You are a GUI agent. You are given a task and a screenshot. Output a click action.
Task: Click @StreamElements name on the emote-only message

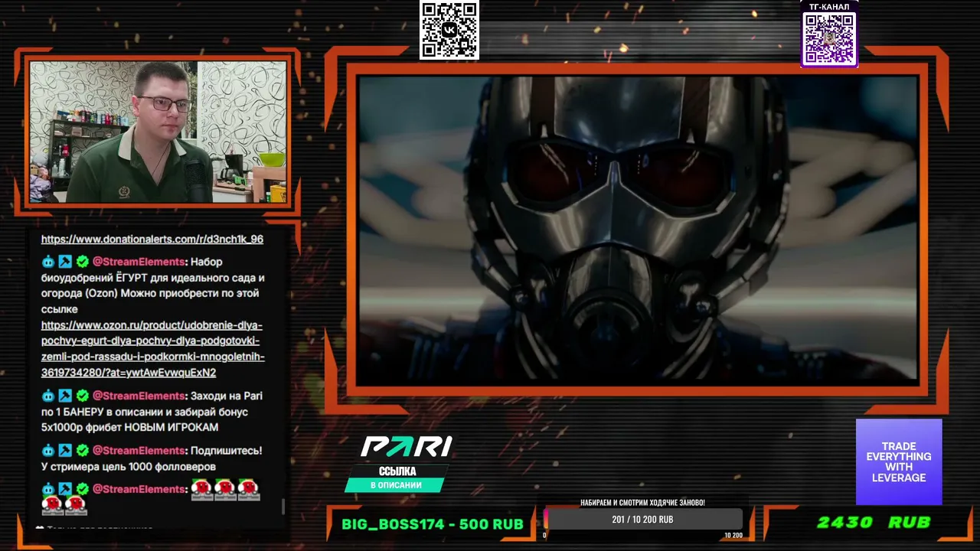139,489
